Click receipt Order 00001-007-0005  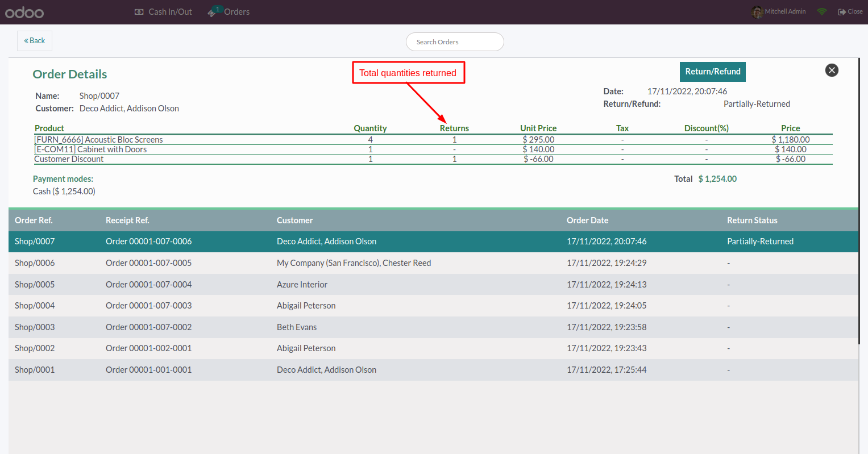click(x=148, y=263)
